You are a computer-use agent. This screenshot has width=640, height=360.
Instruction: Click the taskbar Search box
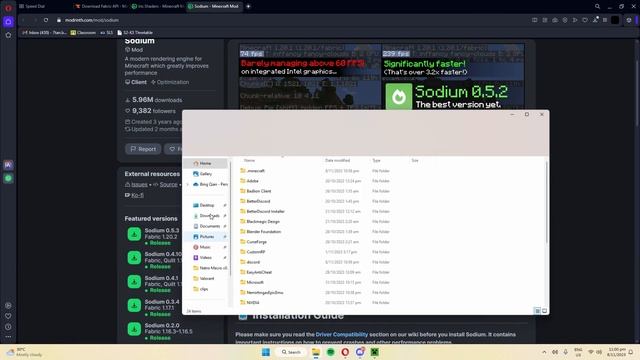(x=291, y=352)
